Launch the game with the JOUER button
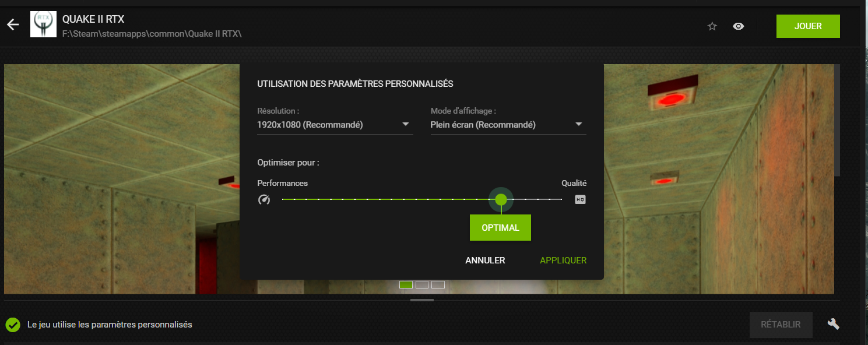The height and width of the screenshot is (345, 868). [x=808, y=26]
